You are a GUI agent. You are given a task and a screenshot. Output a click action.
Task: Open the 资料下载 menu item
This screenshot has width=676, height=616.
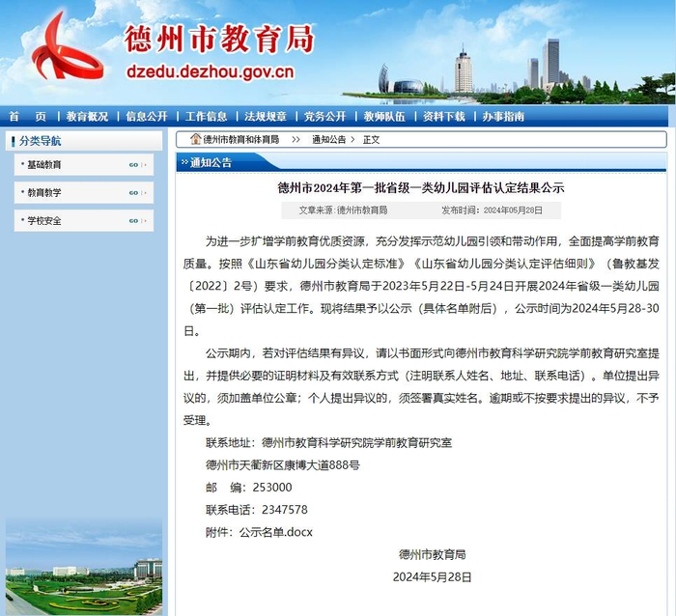point(444,117)
